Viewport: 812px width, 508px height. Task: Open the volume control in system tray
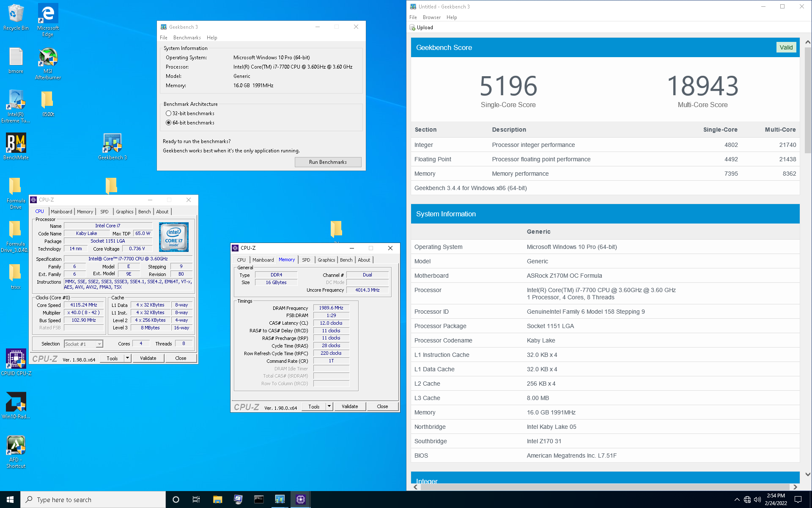tap(757, 500)
